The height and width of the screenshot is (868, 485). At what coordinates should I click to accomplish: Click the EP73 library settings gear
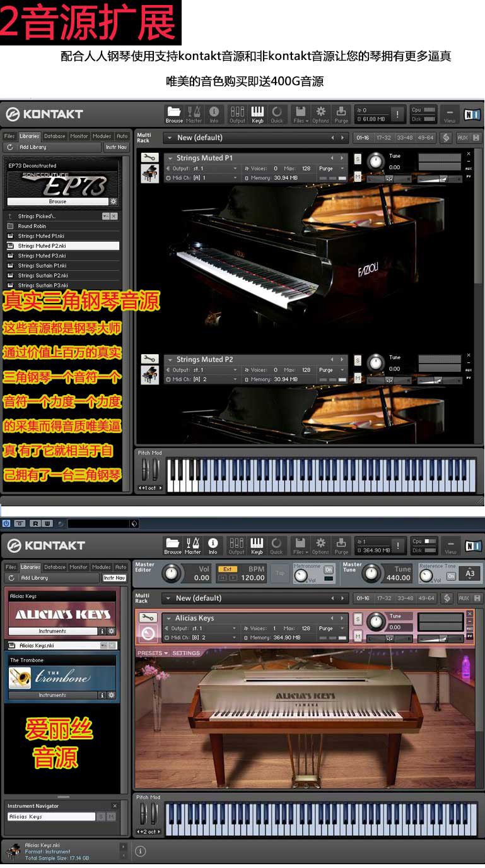click(x=114, y=201)
